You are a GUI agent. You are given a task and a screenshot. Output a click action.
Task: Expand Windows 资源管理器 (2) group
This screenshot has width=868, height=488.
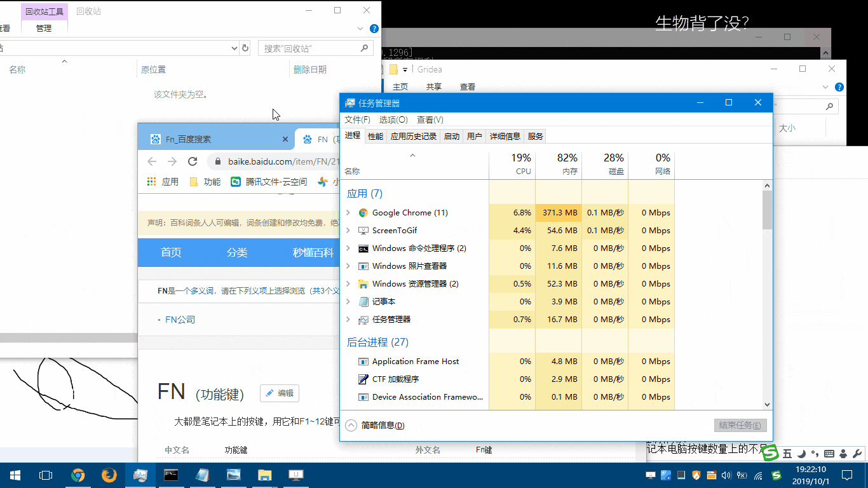click(x=348, y=284)
